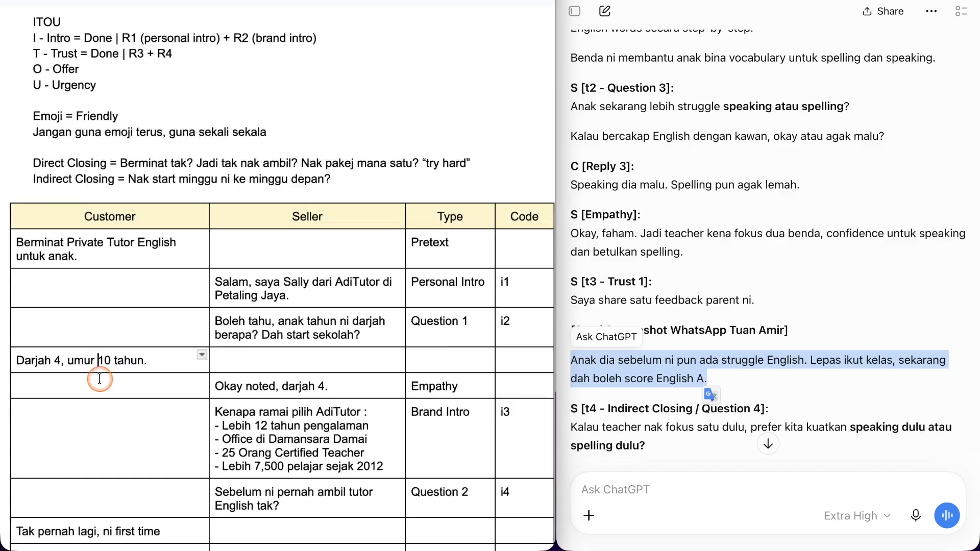The width and height of the screenshot is (980, 551).
Task: Click the i2 code cell
Action: tap(524, 328)
